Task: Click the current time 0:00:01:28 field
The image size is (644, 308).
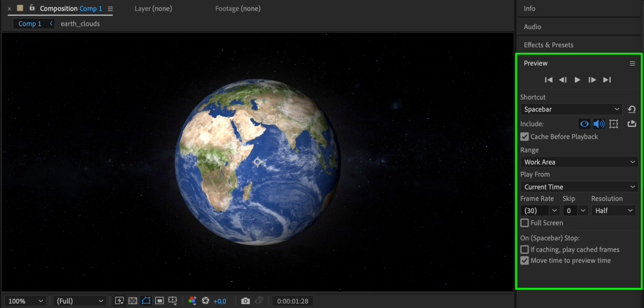Action: 293,301
